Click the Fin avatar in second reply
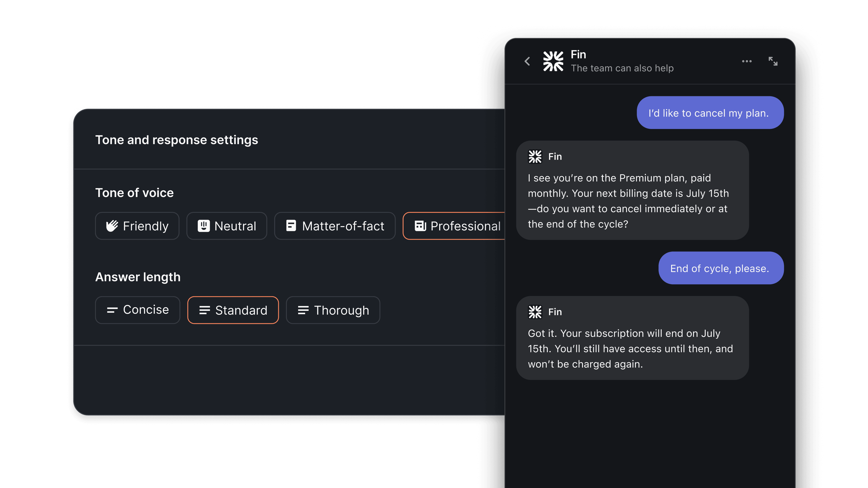The width and height of the screenshot is (868, 488). (535, 312)
